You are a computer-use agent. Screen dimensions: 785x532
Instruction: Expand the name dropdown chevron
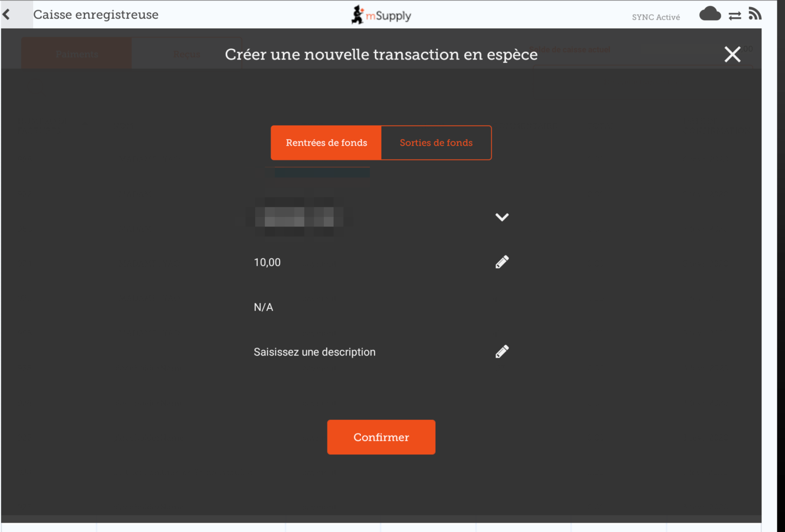pos(502,217)
